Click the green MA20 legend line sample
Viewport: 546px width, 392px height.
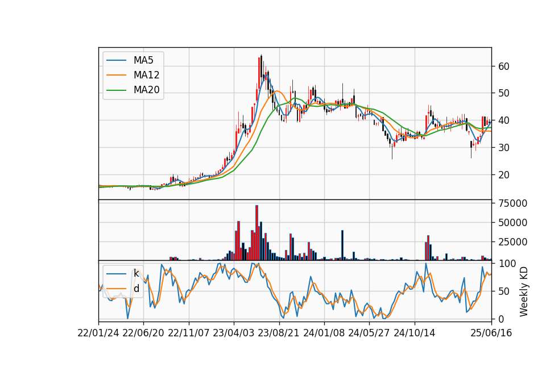coord(116,90)
